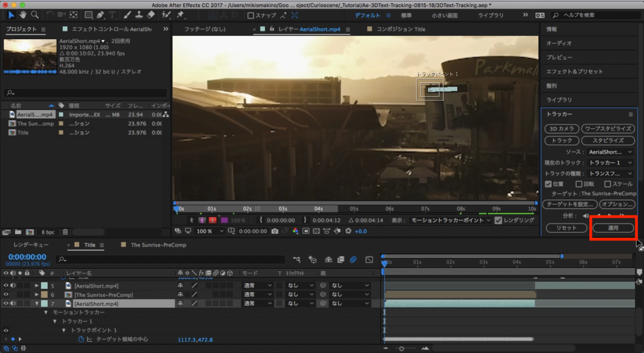The height and width of the screenshot is (353, 644).
Task: Hide layer 6 The Sunrise-PreComp with eye icon
Action: pos(6,294)
